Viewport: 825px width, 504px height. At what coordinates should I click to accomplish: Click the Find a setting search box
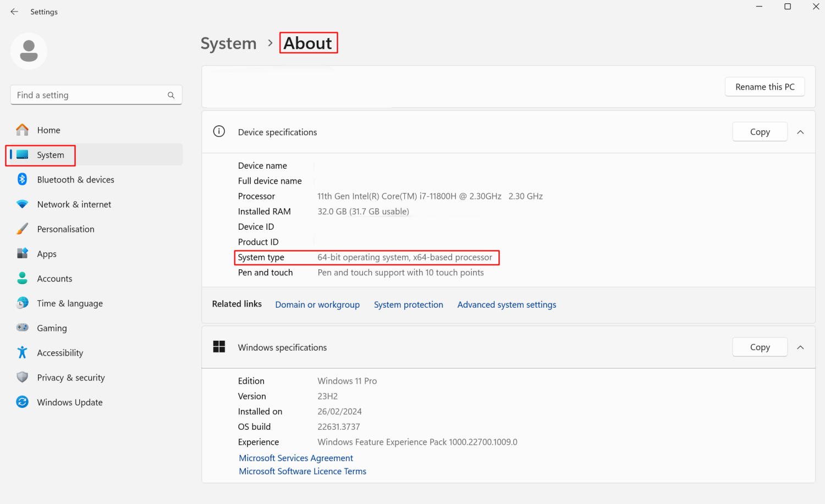pyautogui.click(x=91, y=95)
